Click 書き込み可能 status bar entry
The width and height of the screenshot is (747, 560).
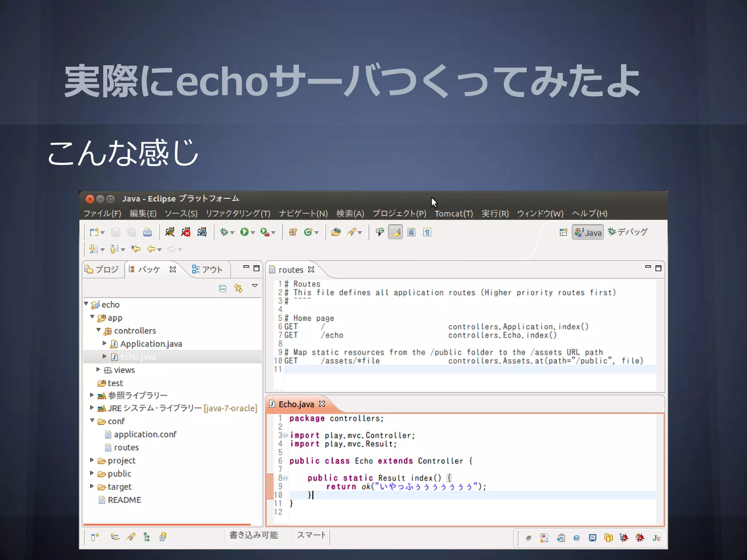(x=254, y=535)
